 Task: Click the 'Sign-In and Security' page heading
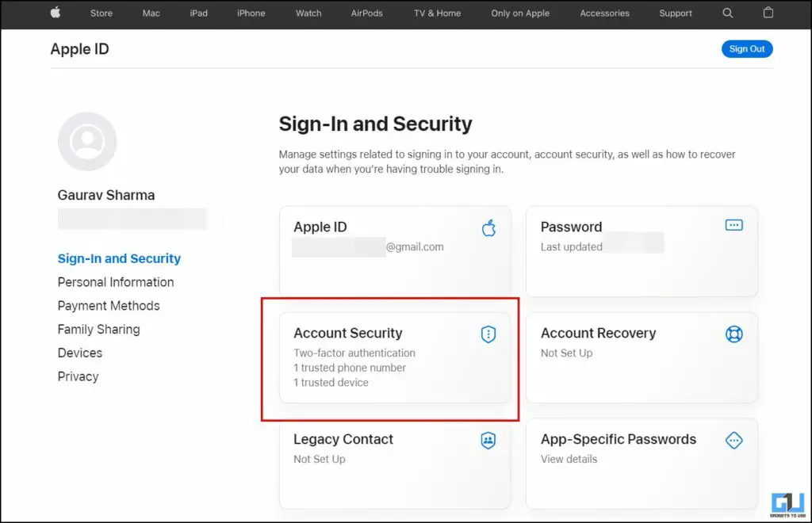point(375,124)
